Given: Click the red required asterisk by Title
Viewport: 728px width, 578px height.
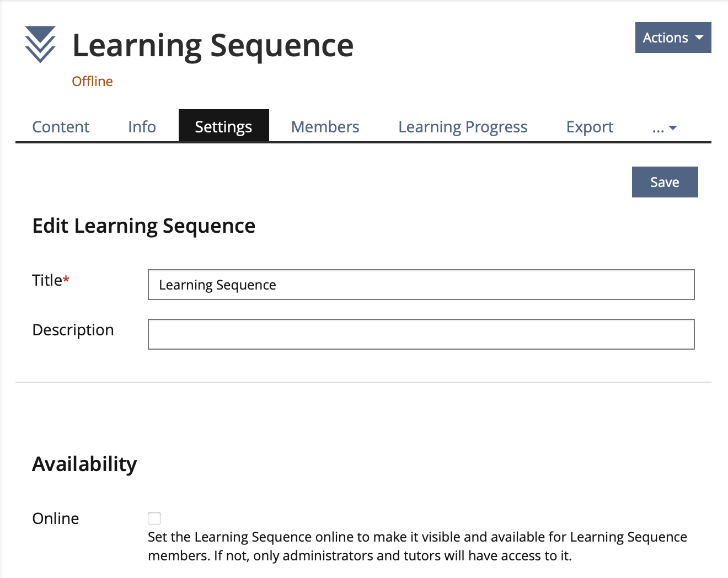Looking at the screenshot, I should pyautogui.click(x=66, y=280).
